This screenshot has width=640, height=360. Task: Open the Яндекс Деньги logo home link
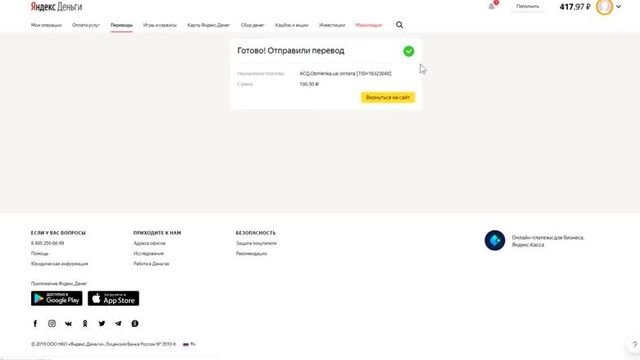(x=56, y=7)
